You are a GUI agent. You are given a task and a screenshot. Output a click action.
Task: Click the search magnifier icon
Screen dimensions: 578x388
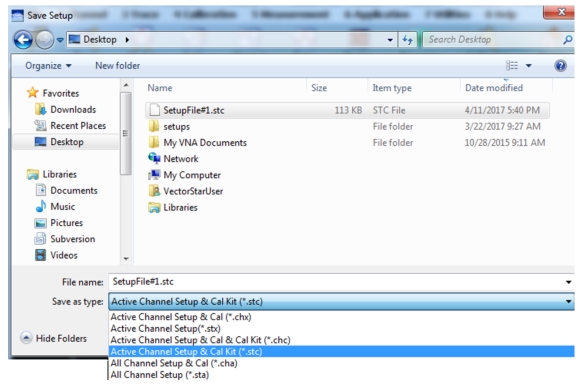click(x=568, y=39)
